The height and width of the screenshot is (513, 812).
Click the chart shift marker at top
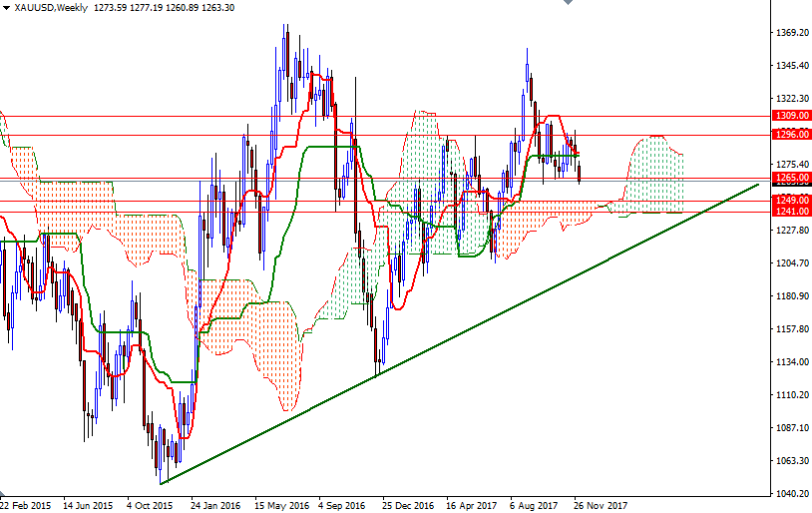(x=568, y=2)
